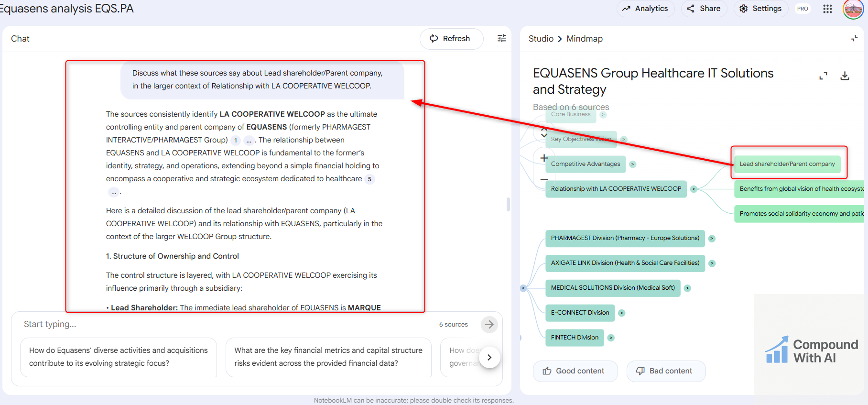Pick suggestion about key financial metrics
868x405 pixels.
[x=328, y=357]
